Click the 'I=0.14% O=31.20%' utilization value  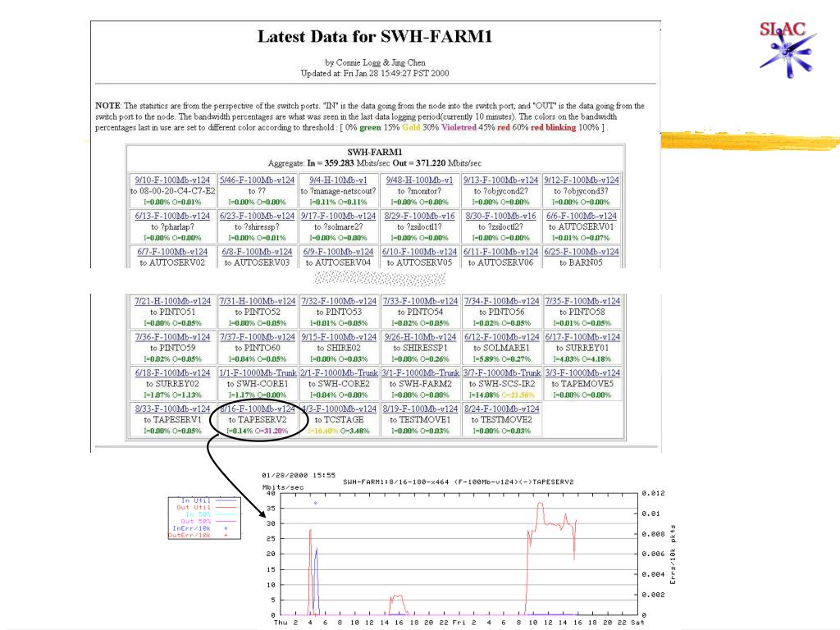point(257,431)
